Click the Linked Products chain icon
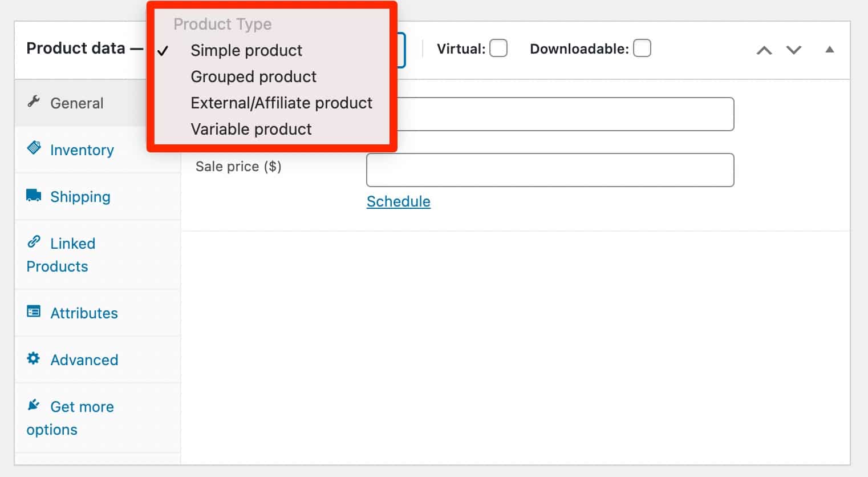 (x=35, y=242)
